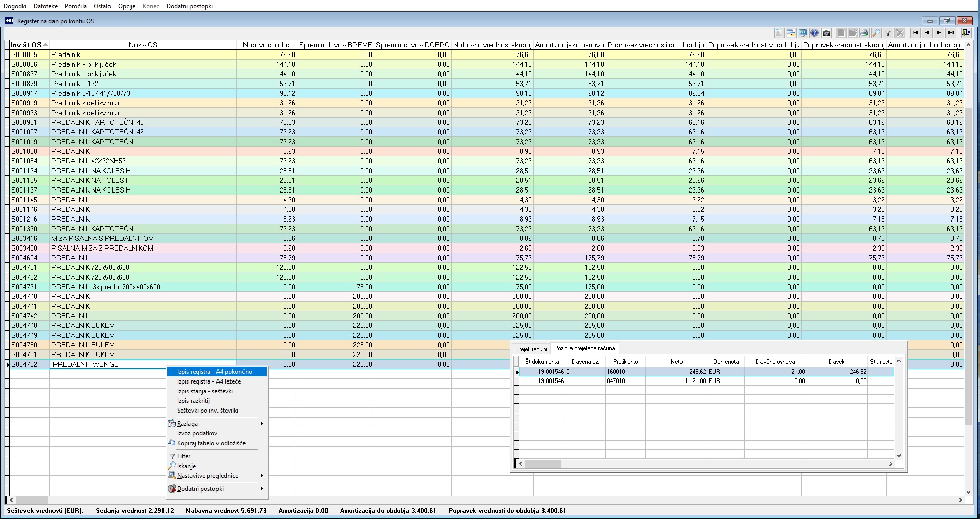The height and width of the screenshot is (519, 980).
Task: Click the 'Naziv OS' column header
Action: [x=143, y=45]
